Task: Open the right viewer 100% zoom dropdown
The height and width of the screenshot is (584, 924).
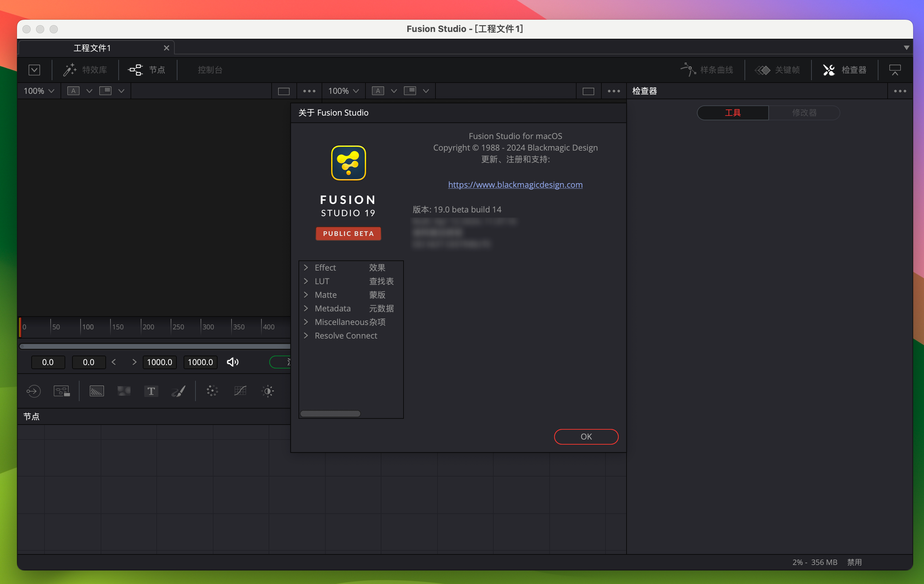Action: [343, 91]
